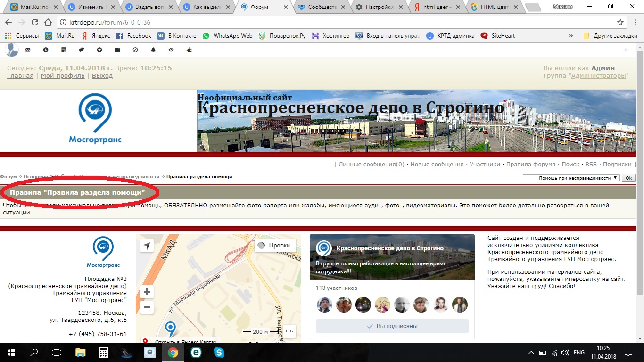Open File Explorer from the taskbar

(x=81, y=352)
